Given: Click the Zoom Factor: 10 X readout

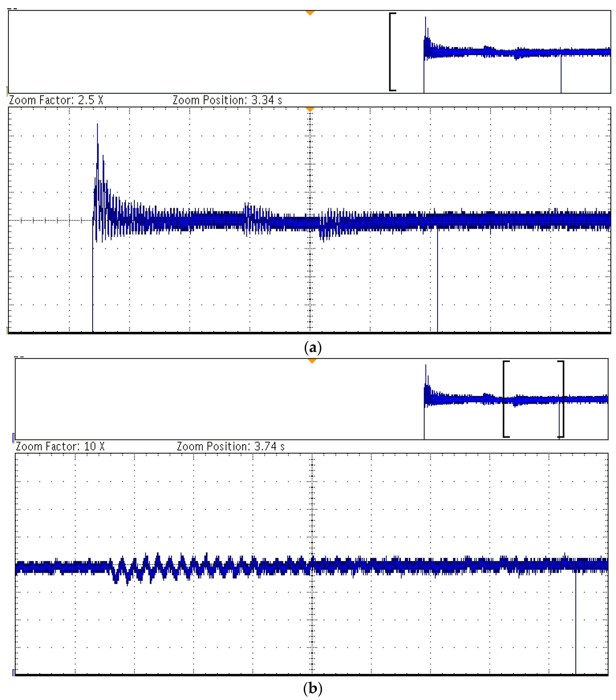Looking at the screenshot, I should (x=60, y=447).
